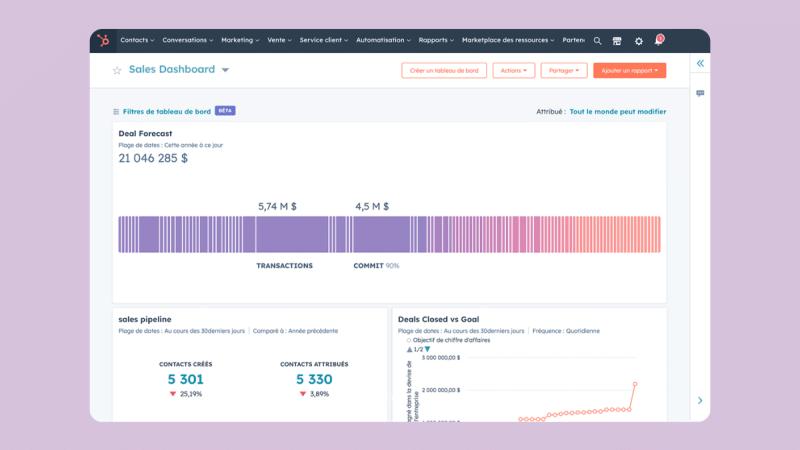Click the 3 000 000,00 $ axis label
800x450 pixels.
(441, 358)
